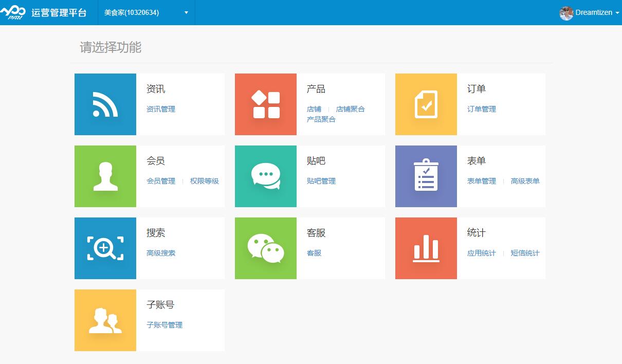Go to the 店铺聚合 link
Image resolution: width=622 pixels, height=364 pixels.
[x=350, y=109]
